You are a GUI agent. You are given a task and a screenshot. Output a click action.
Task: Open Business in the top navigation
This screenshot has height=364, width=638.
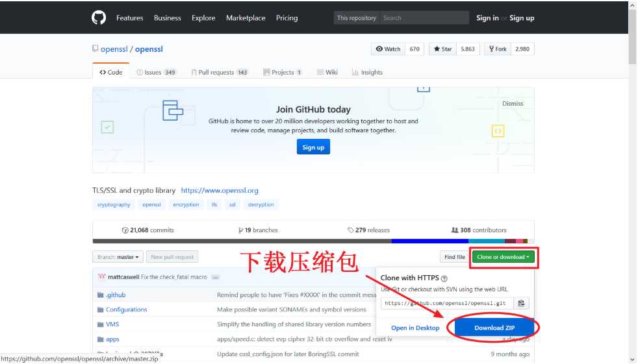pos(167,18)
